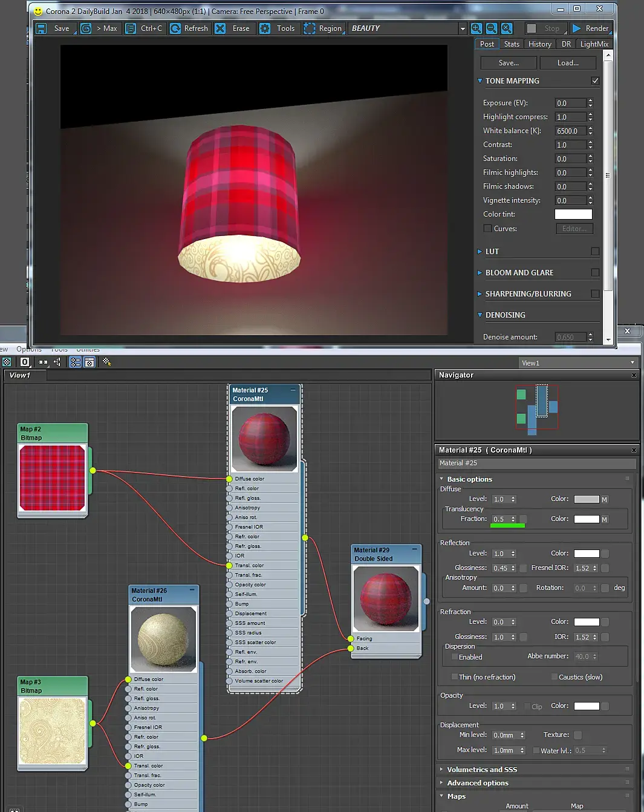Click the Erase icon

click(x=221, y=28)
